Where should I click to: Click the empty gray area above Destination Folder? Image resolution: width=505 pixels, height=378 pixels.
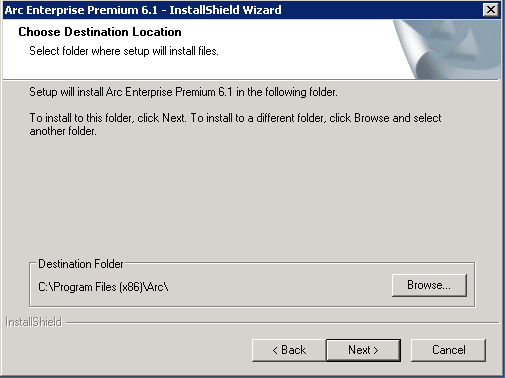252,197
